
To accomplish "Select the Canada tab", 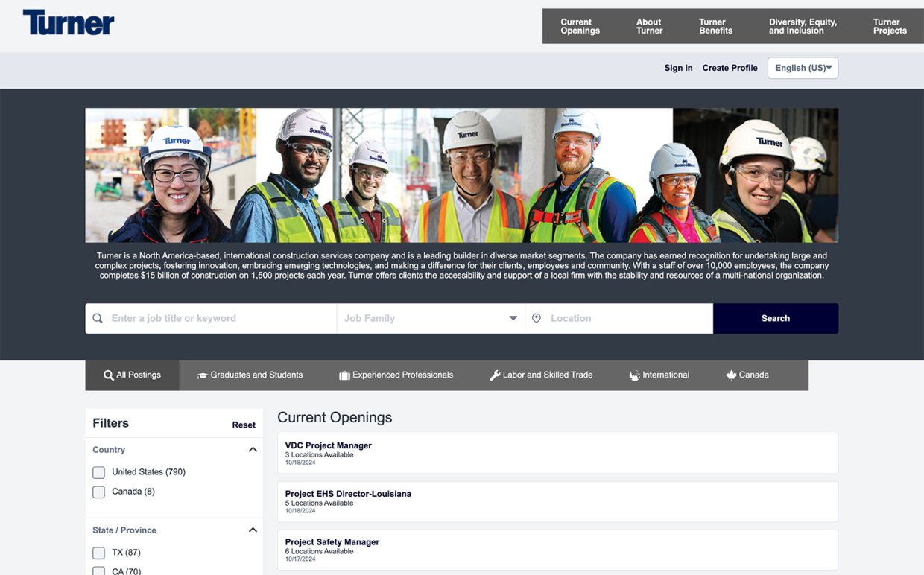I will (x=747, y=375).
